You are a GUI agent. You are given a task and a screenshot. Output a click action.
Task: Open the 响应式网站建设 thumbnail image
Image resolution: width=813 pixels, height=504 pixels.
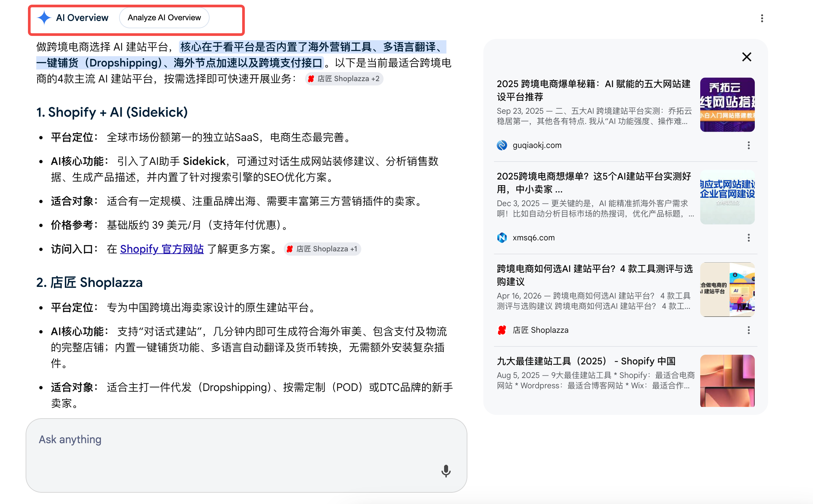point(727,197)
